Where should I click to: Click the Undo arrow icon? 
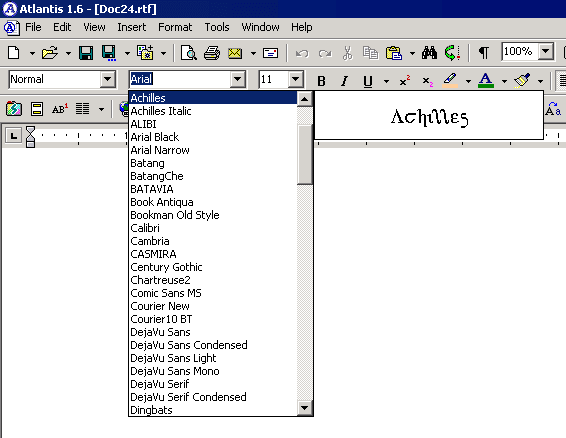coord(302,53)
